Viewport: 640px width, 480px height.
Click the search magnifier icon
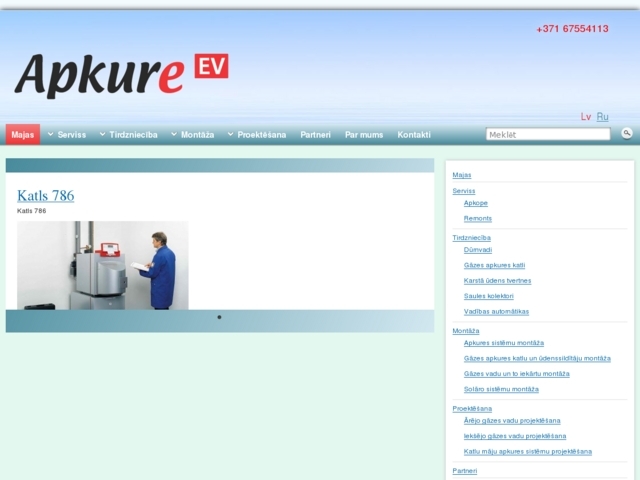(627, 133)
